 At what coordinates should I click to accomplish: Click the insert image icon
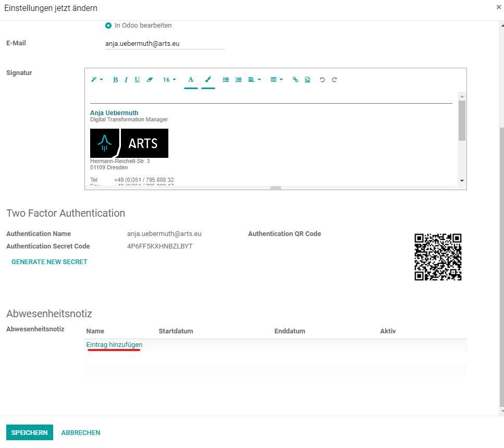[x=308, y=80]
